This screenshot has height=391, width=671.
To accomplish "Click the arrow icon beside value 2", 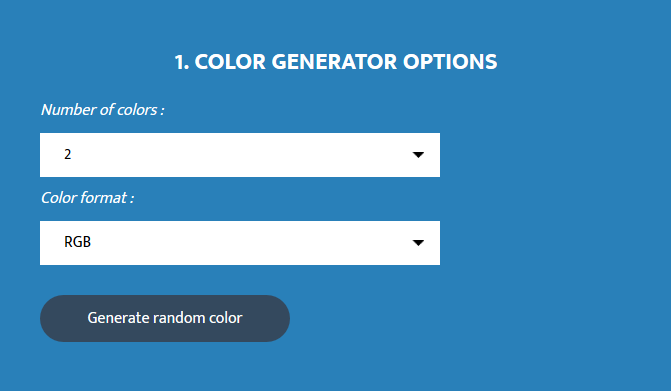I will coord(418,155).
